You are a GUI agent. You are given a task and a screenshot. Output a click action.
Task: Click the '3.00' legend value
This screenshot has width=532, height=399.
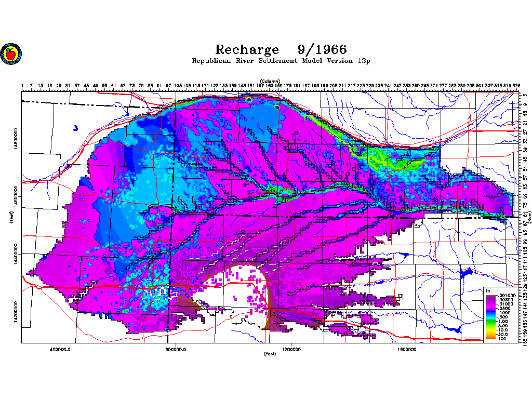[503, 326]
